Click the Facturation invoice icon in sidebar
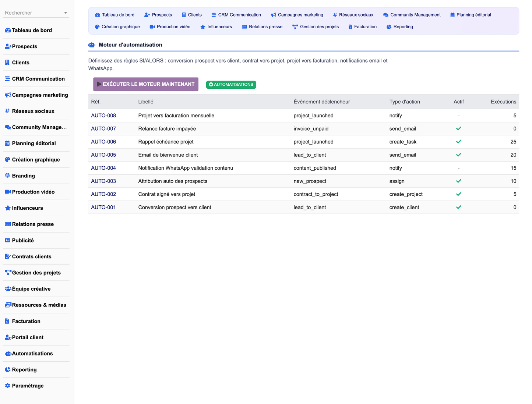The image size is (532, 404). pyautogui.click(x=7, y=321)
